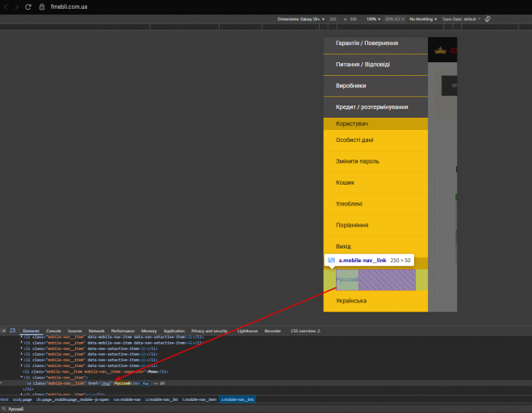
Task: Click html in the breadcrumb bar
Action: 4,399
